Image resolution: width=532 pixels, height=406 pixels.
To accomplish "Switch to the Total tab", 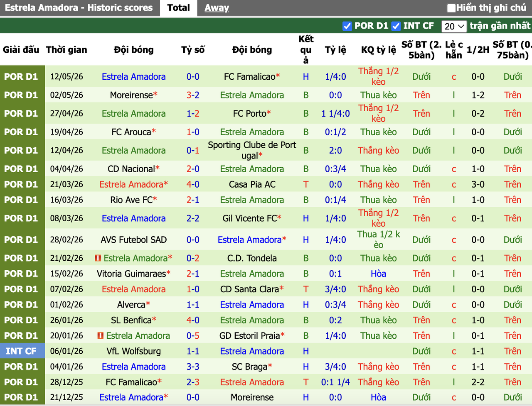I will (x=179, y=8).
